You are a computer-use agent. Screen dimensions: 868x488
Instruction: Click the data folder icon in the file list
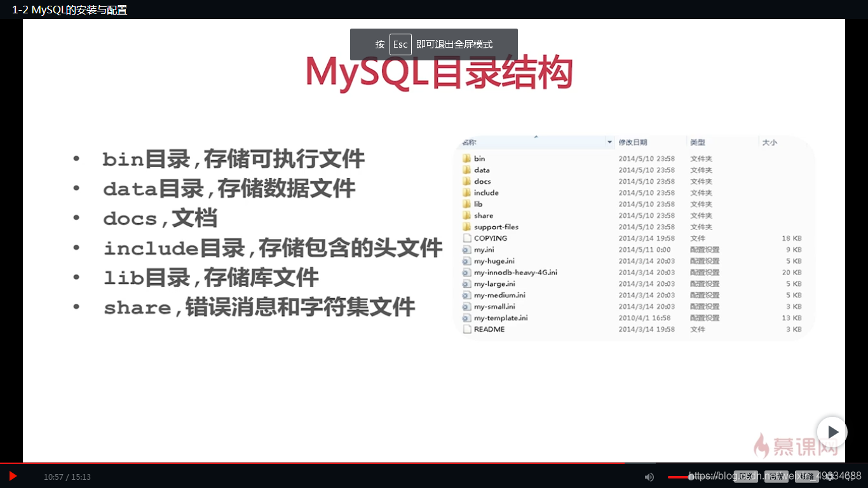point(466,170)
